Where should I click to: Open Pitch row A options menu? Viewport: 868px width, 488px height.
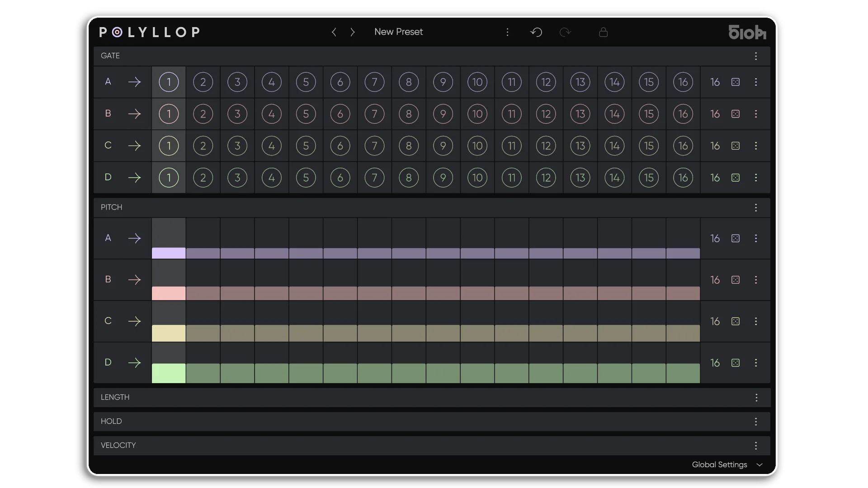click(x=756, y=238)
